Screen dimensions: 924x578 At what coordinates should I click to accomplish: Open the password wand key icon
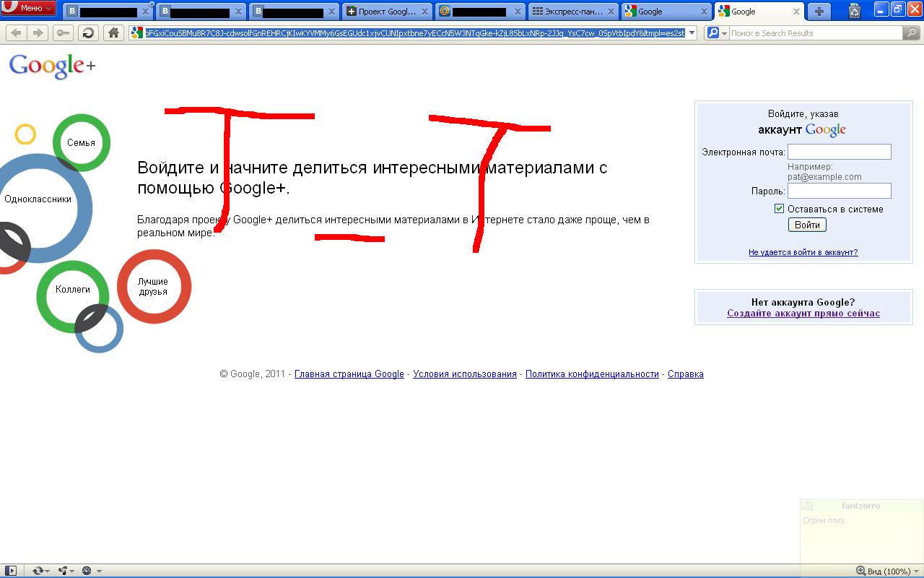tap(63, 33)
